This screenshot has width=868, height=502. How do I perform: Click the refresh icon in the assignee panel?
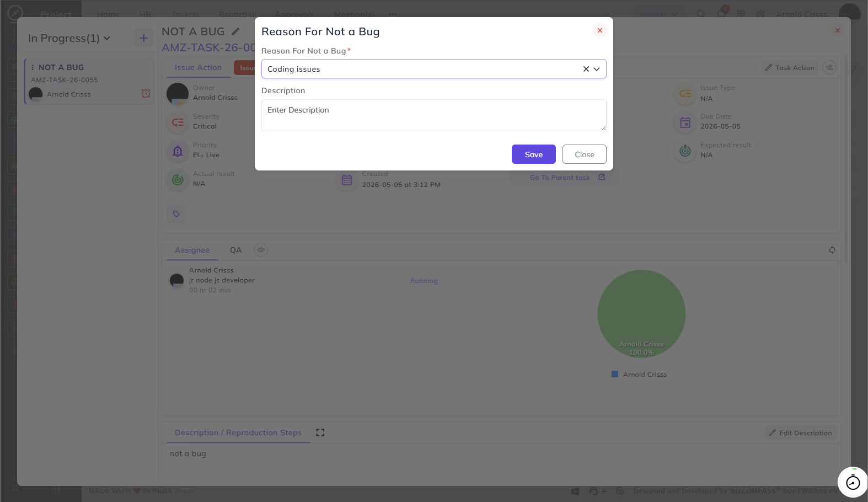tap(832, 250)
